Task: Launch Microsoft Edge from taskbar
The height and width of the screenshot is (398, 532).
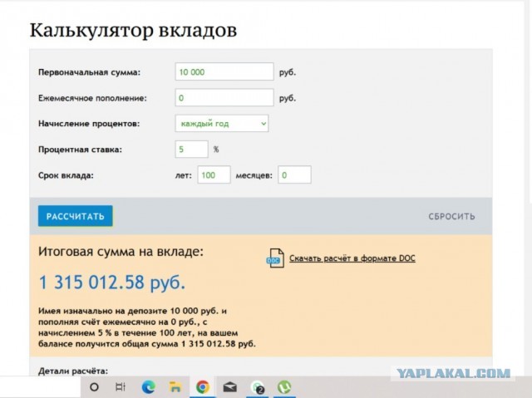Action: tap(148, 387)
